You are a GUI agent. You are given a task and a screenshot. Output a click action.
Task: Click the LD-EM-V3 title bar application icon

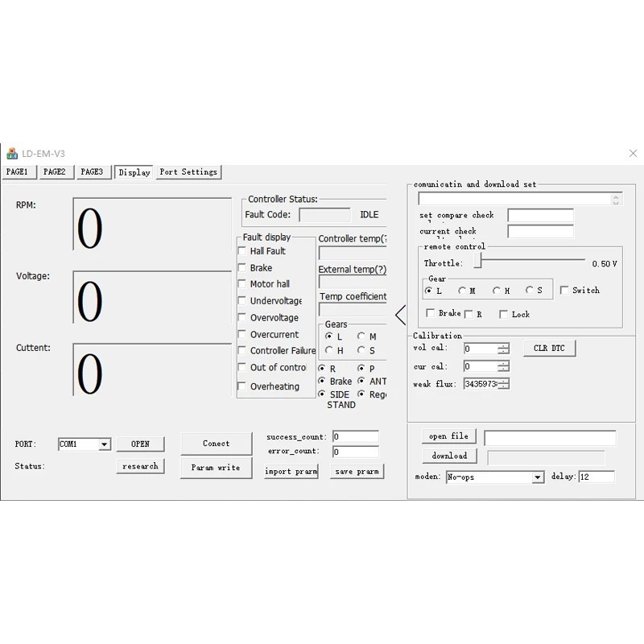tap(11, 153)
